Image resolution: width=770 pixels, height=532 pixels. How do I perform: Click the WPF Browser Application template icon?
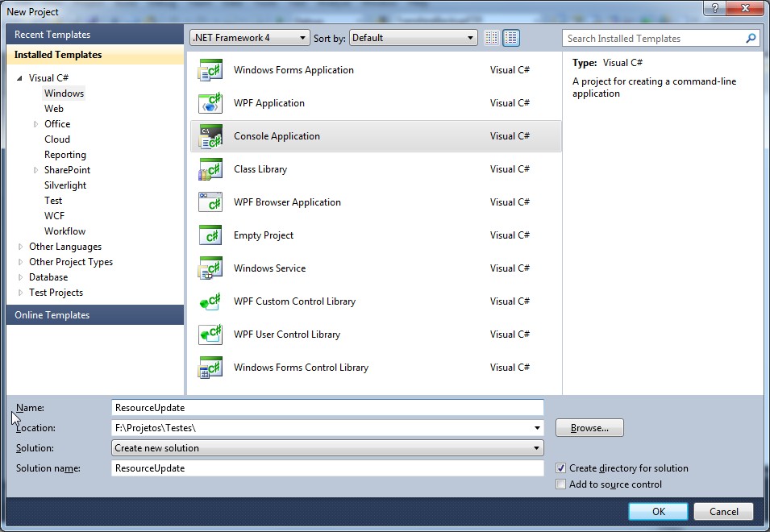pyautogui.click(x=210, y=202)
